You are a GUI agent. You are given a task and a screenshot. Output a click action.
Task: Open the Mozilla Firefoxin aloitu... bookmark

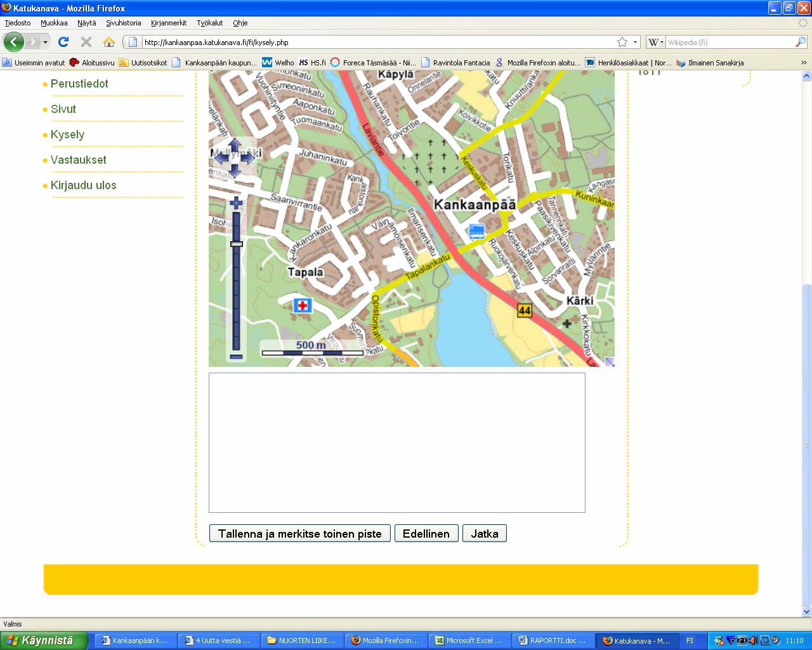[x=537, y=63]
